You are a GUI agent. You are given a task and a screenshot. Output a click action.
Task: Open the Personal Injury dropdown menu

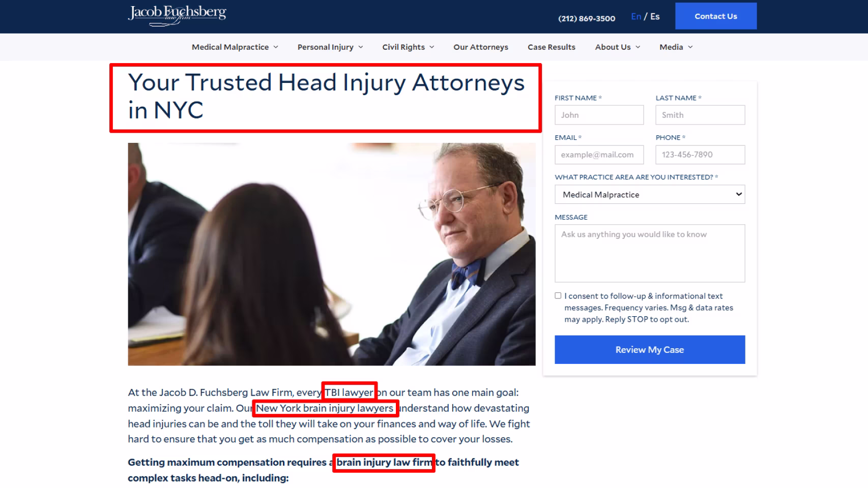coord(330,47)
